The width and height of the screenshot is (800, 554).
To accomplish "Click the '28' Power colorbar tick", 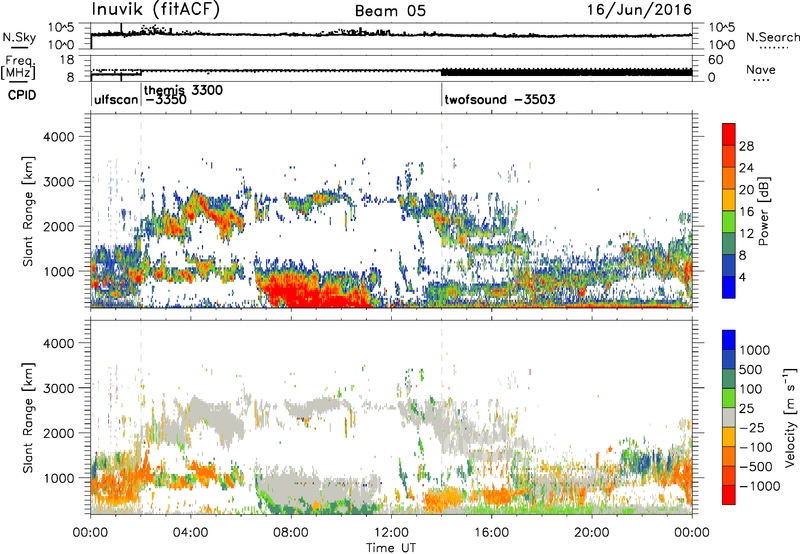I will click(746, 146).
